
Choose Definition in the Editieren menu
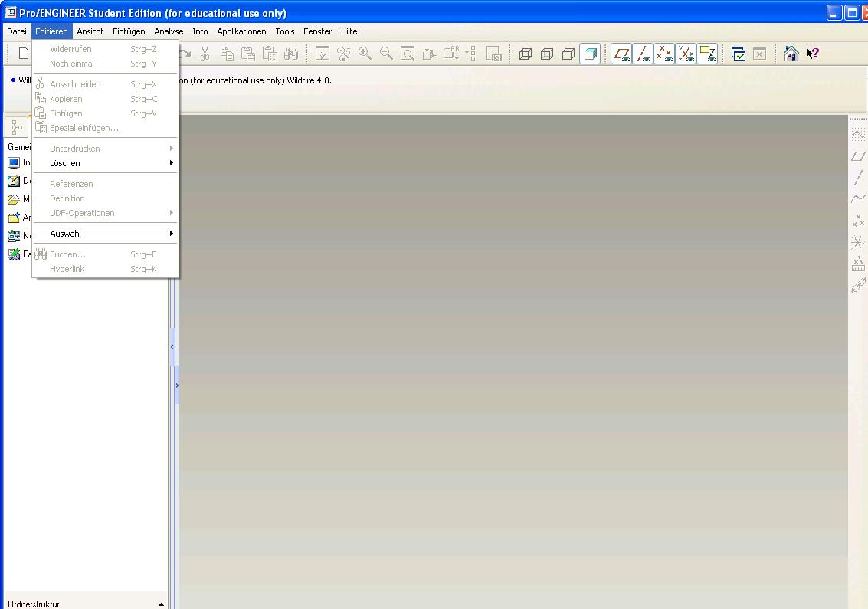[105, 198]
